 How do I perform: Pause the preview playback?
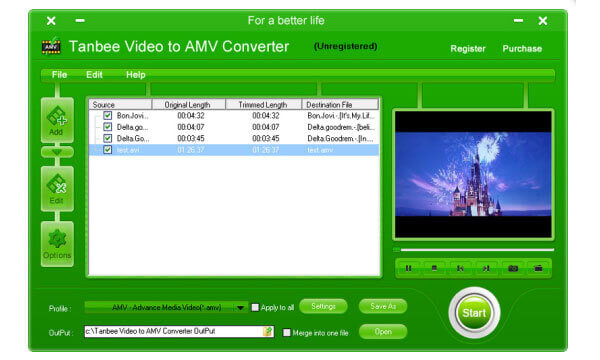pos(409,268)
